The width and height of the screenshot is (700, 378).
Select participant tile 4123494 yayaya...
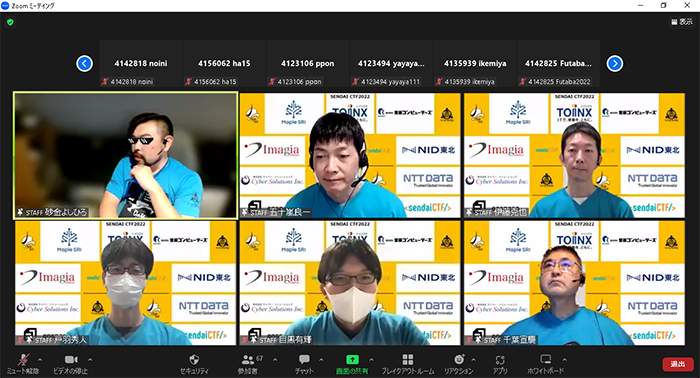click(391, 63)
